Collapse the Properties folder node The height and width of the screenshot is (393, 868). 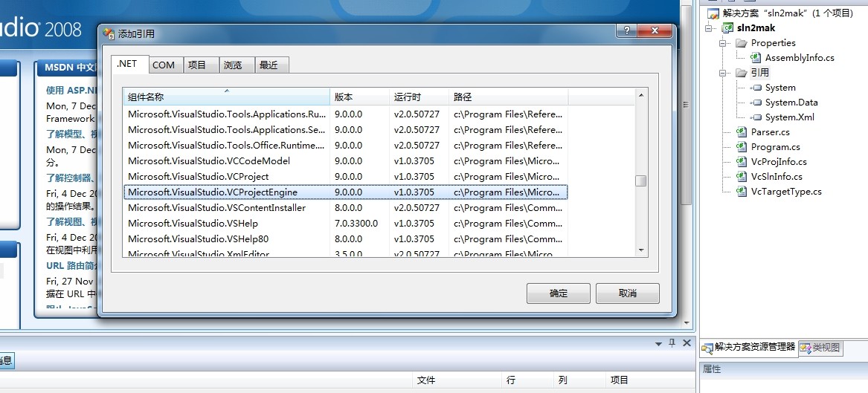pyautogui.click(x=722, y=43)
